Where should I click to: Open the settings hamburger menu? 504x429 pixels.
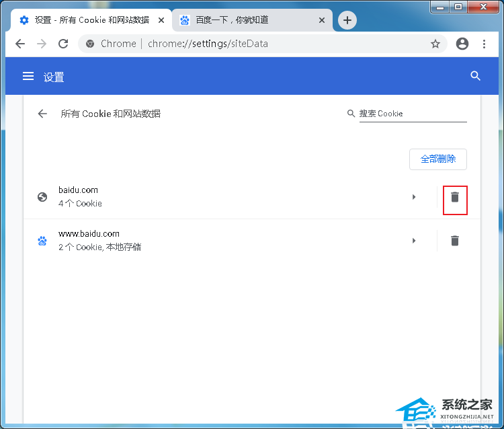click(28, 76)
